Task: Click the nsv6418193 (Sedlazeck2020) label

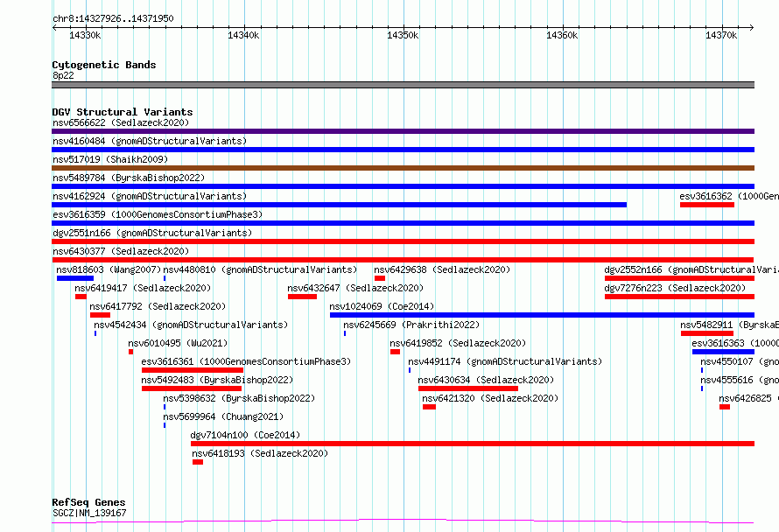Action: [260, 453]
